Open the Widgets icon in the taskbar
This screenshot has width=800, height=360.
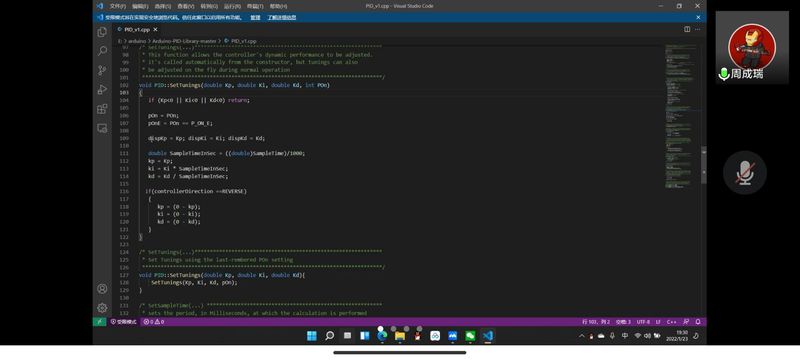(365, 336)
